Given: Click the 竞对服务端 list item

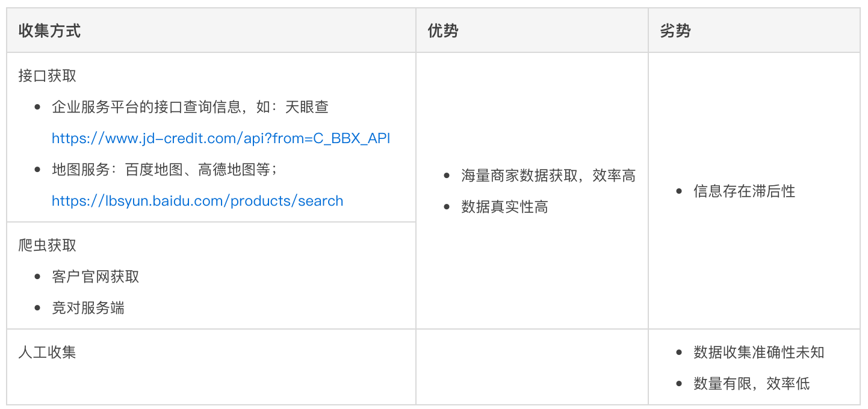Looking at the screenshot, I should pyautogui.click(x=88, y=308).
